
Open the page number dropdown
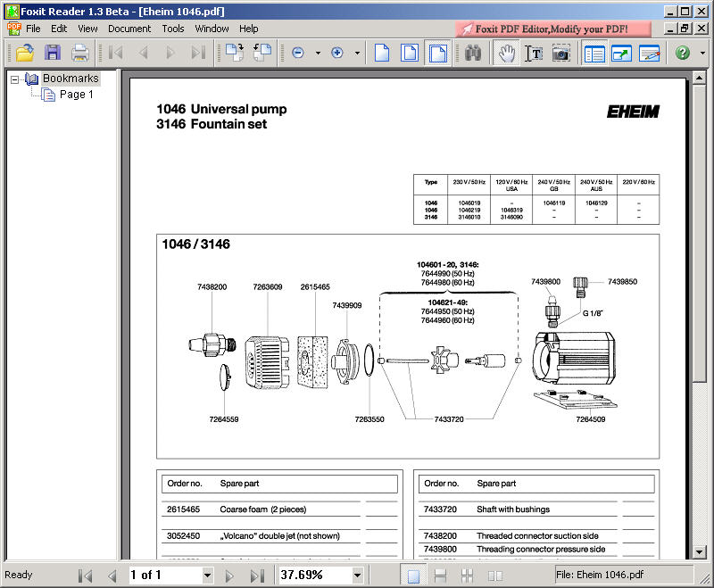click(207, 576)
